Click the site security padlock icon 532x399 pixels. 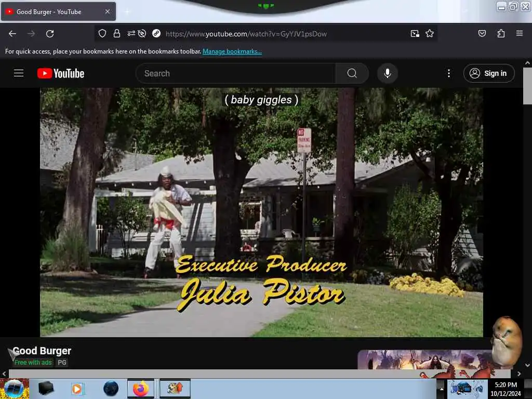117,33
